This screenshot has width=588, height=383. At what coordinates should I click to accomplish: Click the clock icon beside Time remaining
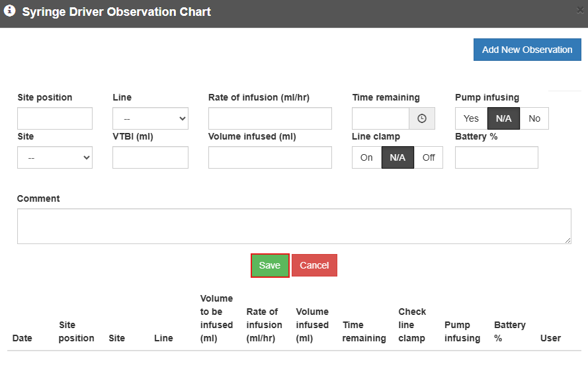tap(422, 118)
